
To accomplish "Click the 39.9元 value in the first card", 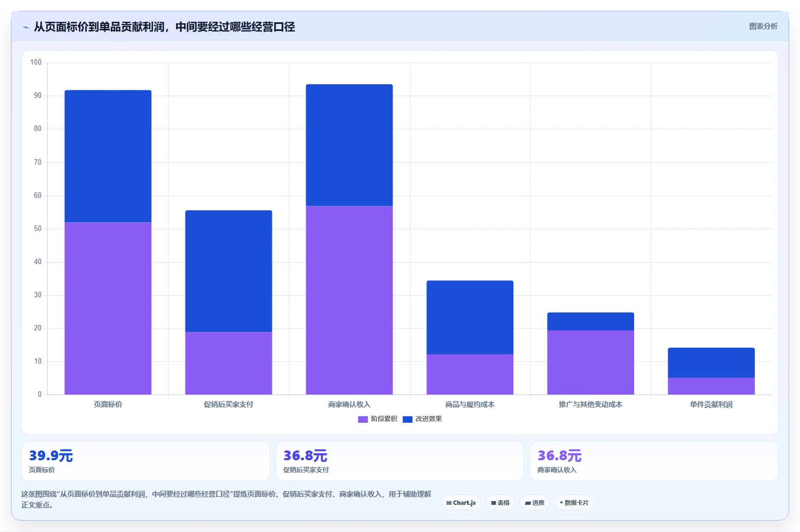I will point(51,455).
